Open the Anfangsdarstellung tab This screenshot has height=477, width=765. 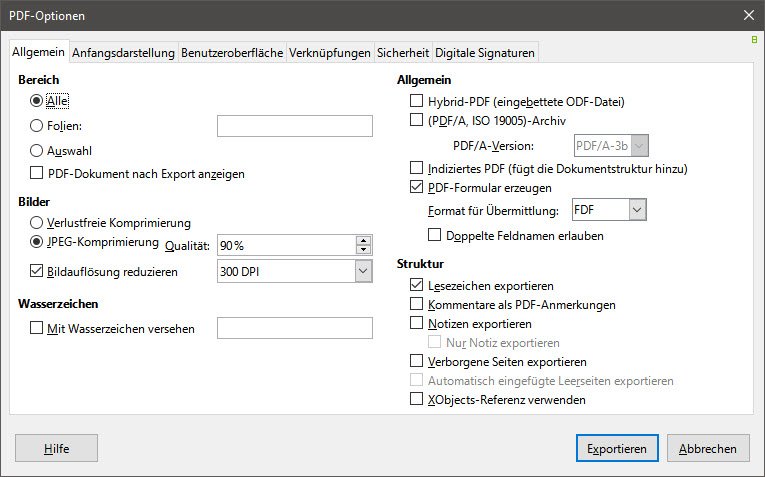click(124, 53)
